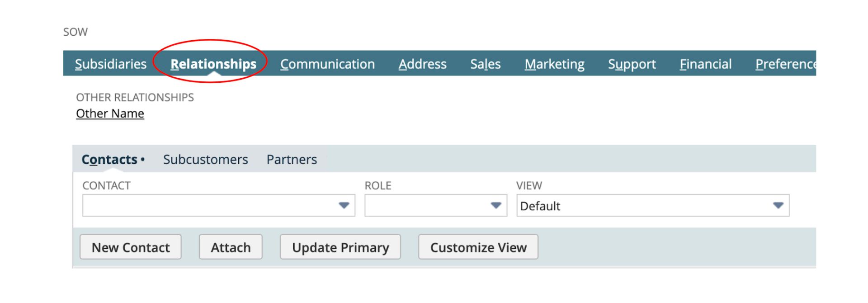Open the Marketing tab

[554, 64]
